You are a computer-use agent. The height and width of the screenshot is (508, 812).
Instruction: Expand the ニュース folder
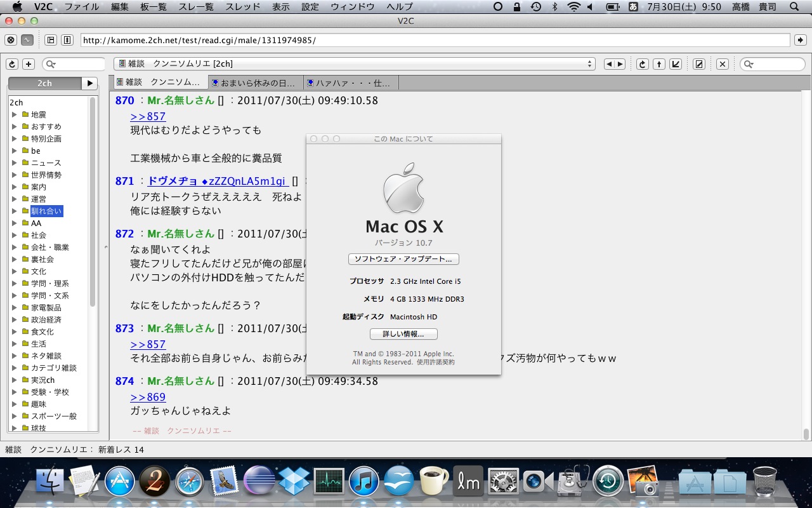pyautogui.click(x=15, y=163)
